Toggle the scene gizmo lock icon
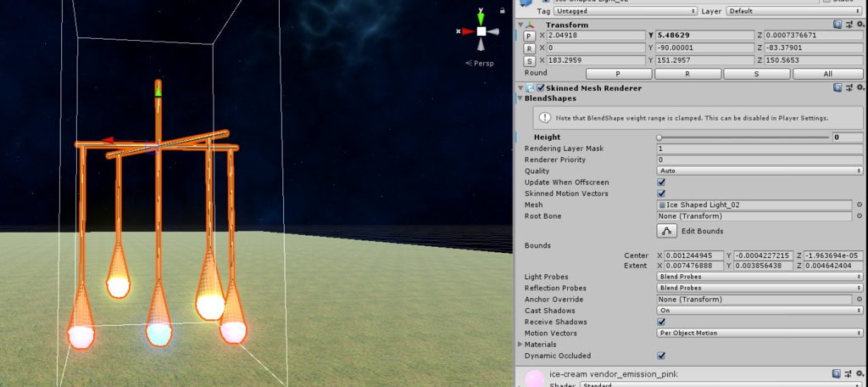This screenshot has height=387, width=868. [502, 10]
